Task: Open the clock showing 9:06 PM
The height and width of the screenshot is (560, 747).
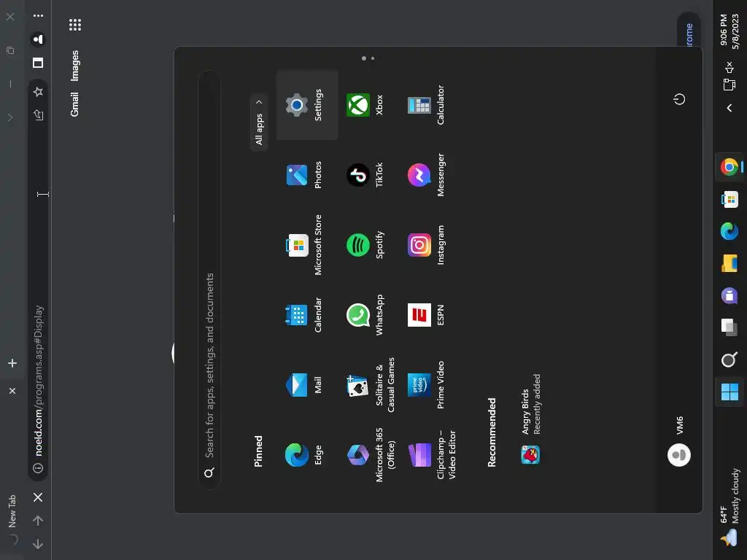Action: 729,31
